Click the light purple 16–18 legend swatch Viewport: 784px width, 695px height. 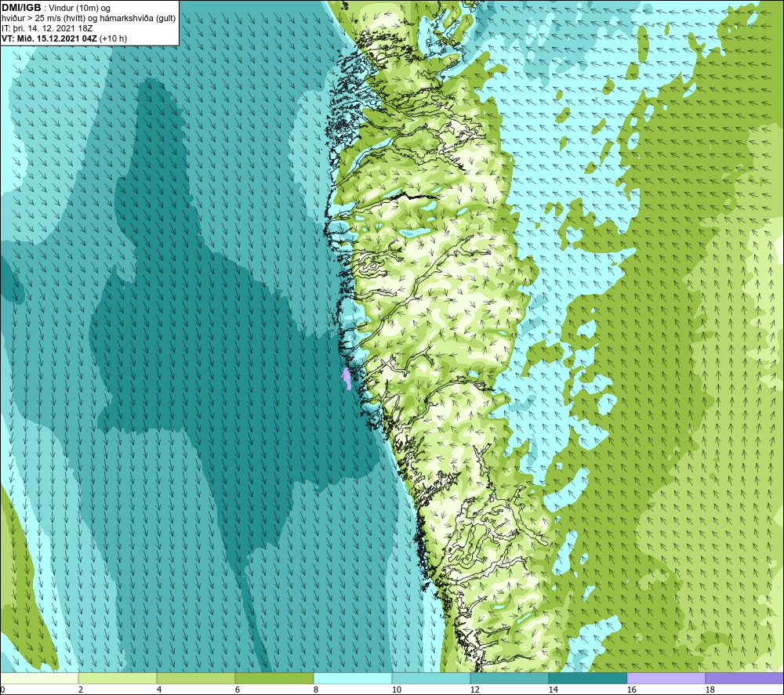(x=666, y=678)
